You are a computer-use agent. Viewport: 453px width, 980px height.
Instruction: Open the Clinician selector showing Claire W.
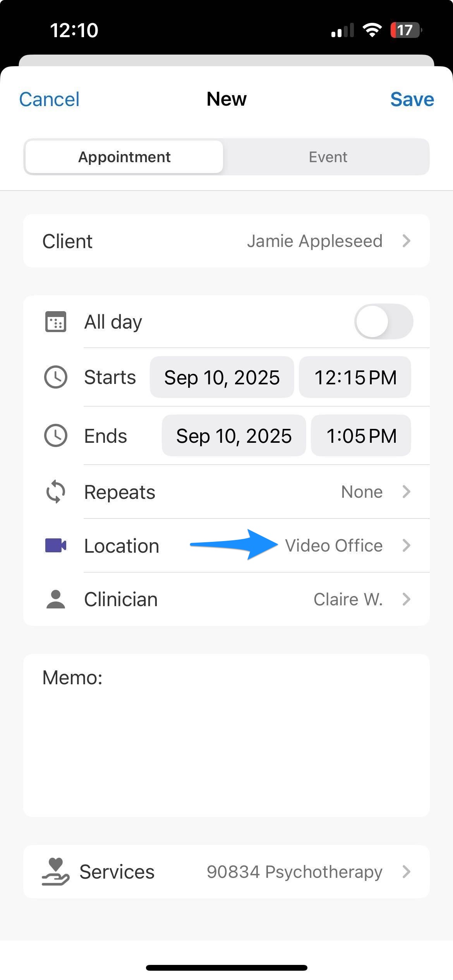coord(407,599)
